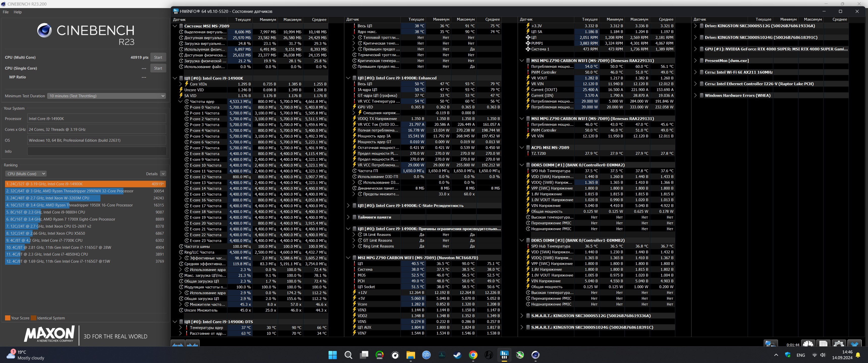Click the empty Info input field
The image size is (868, 363).
tap(97, 152)
